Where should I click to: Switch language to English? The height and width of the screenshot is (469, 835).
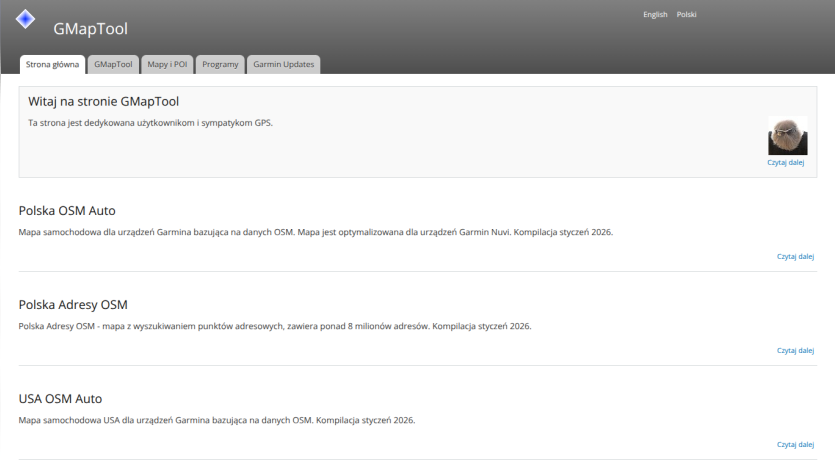click(x=655, y=14)
